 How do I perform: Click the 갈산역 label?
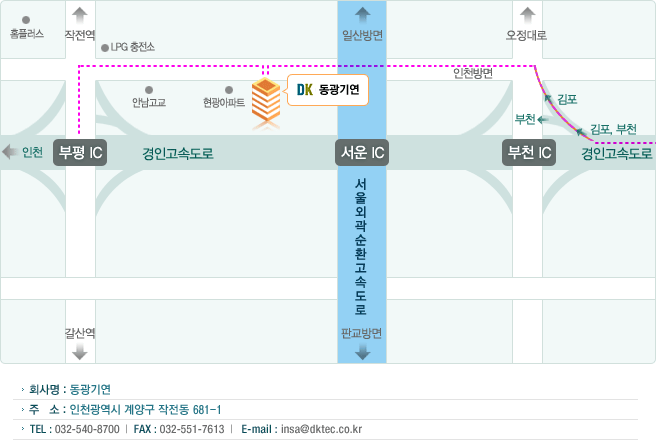[x=80, y=333]
